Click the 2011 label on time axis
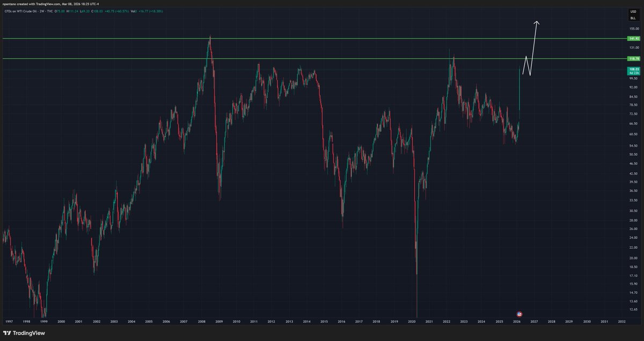 (x=254, y=322)
